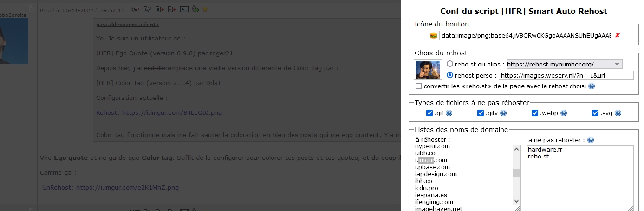The image size is (644, 211).
Task: Click the yellow star favorite icon
Action: click(205, 9)
